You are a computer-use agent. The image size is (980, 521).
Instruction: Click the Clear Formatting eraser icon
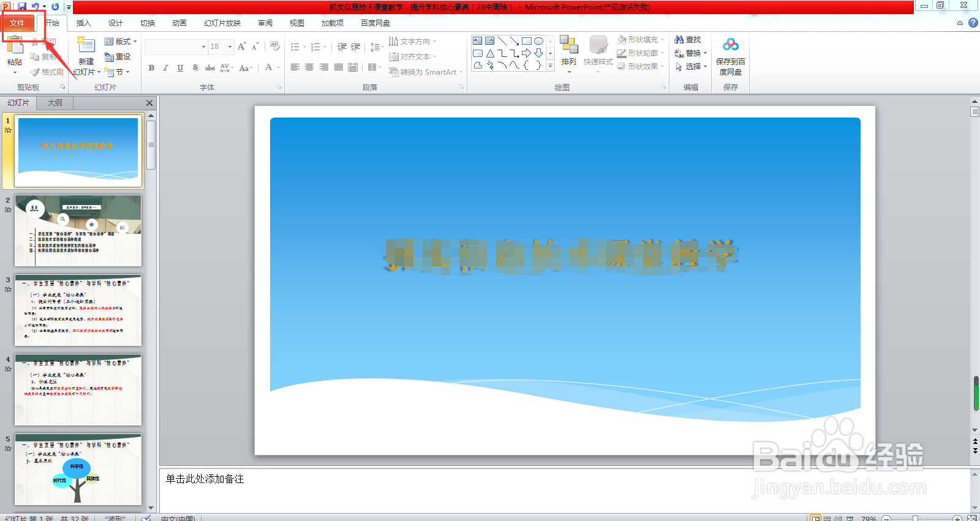274,47
